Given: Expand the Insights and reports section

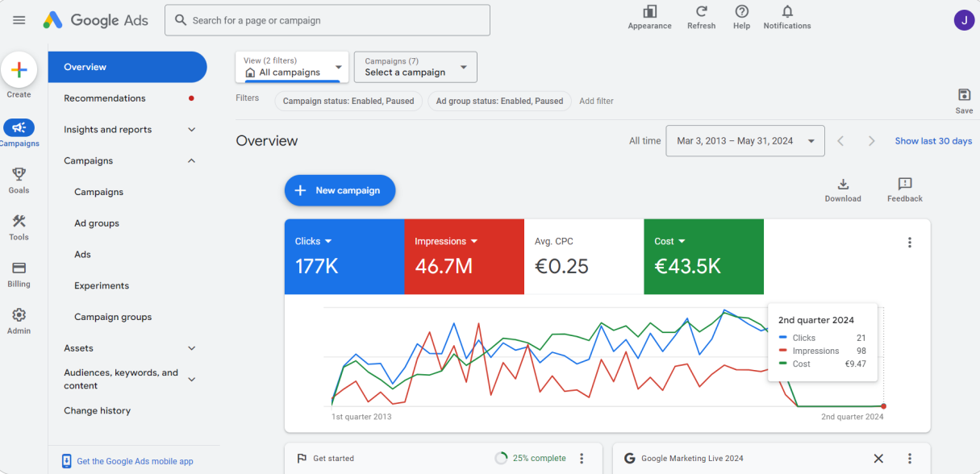Looking at the screenshot, I should click(x=191, y=130).
